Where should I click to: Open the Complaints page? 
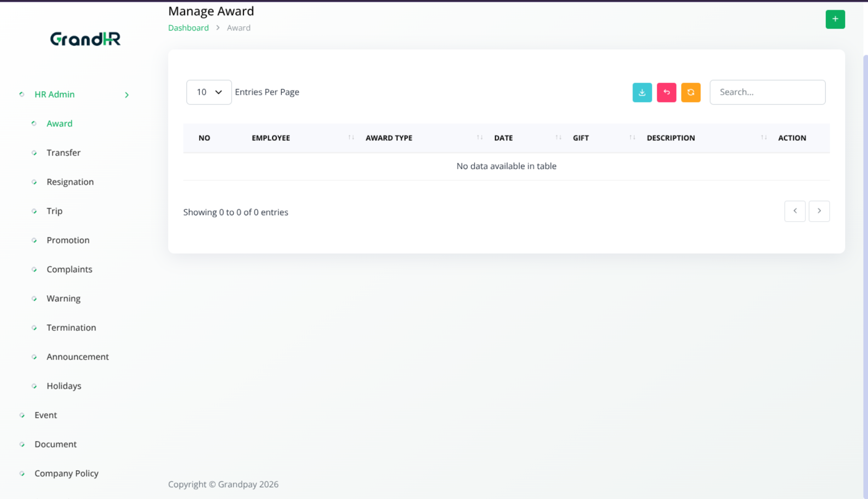69,269
